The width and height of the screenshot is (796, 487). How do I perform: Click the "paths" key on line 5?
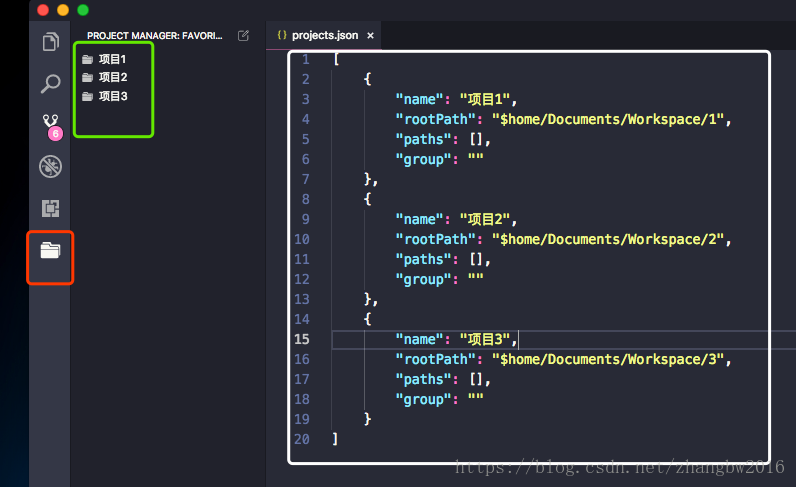423,139
